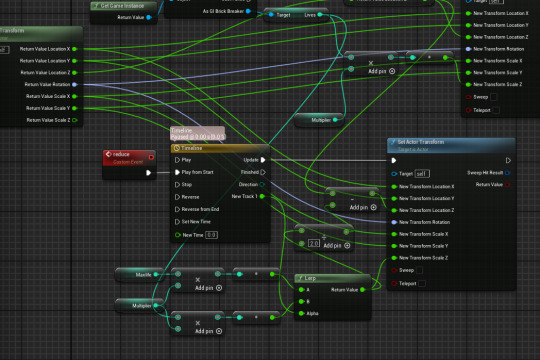The image size is (540, 360).
Task: Select the Timeline comment bubble
Action: (x=198, y=133)
